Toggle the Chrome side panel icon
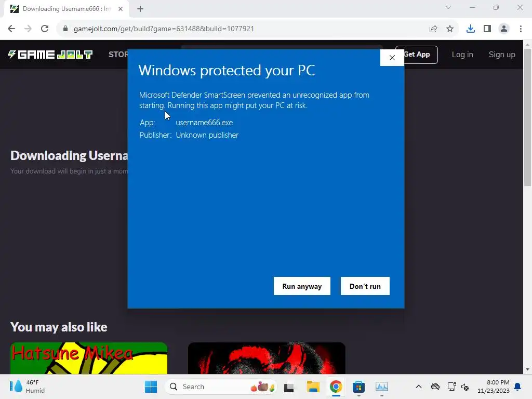Screen dimensions: 532x399 [x=487, y=29]
